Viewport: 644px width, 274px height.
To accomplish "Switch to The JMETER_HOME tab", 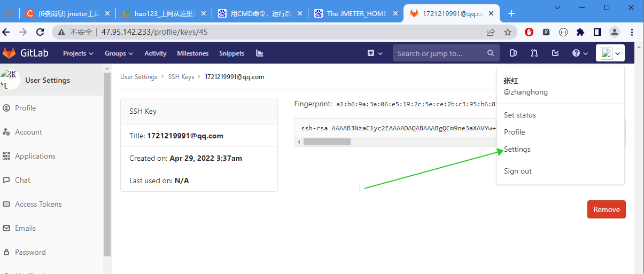I will (x=356, y=13).
